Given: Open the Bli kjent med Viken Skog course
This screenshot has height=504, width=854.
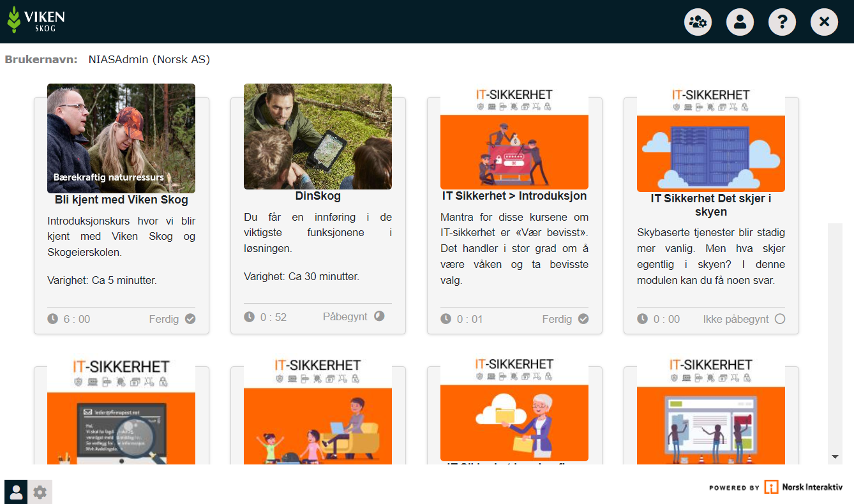Looking at the screenshot, I should point(121,200).
